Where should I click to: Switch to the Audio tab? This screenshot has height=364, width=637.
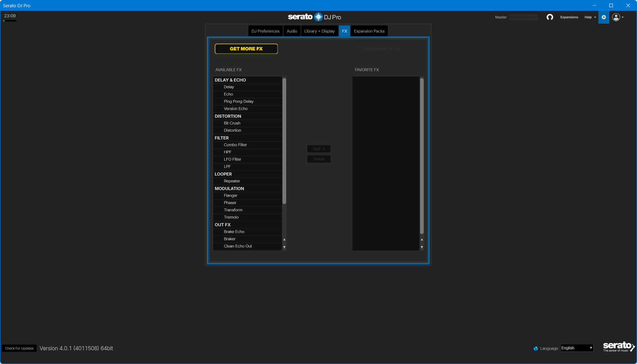click(x=292, y=31)
